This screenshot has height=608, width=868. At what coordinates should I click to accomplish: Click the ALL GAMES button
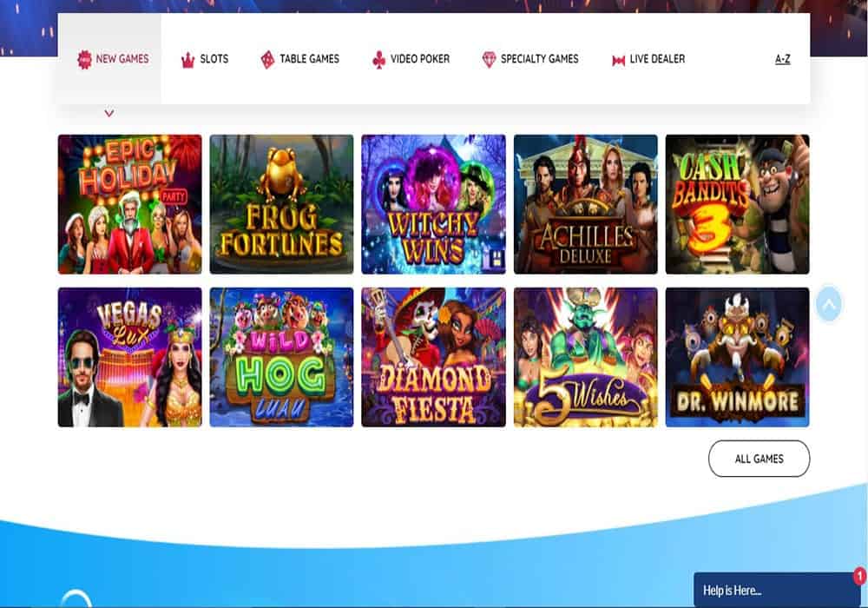759,459
